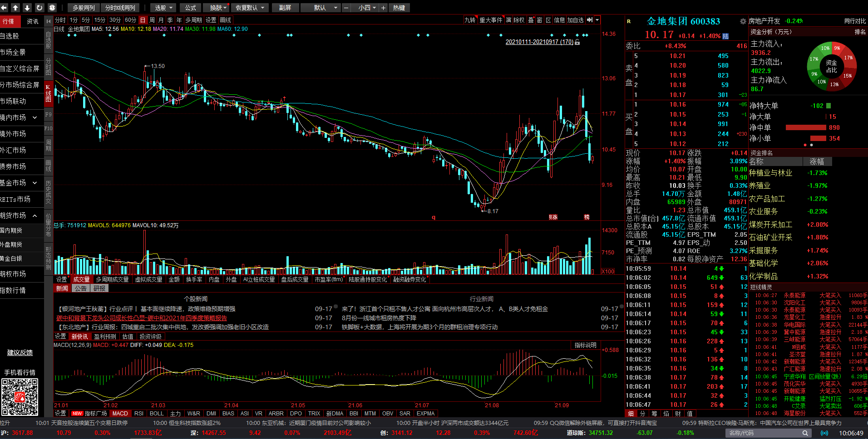The width and height of the screenshot is (868, 439).
Task: Click the lock icon beside date range
Action: coord(577,42)
